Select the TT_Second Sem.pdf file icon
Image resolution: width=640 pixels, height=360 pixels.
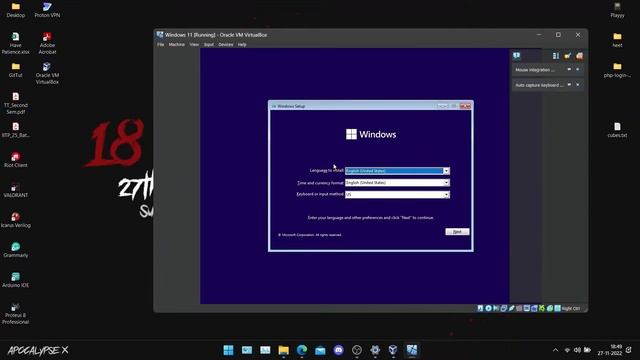[x=16, y=103]
